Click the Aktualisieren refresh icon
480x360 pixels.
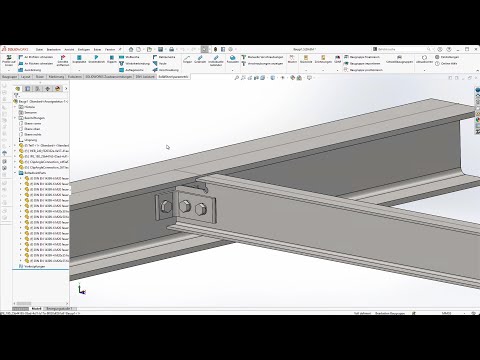coord(424,57)
